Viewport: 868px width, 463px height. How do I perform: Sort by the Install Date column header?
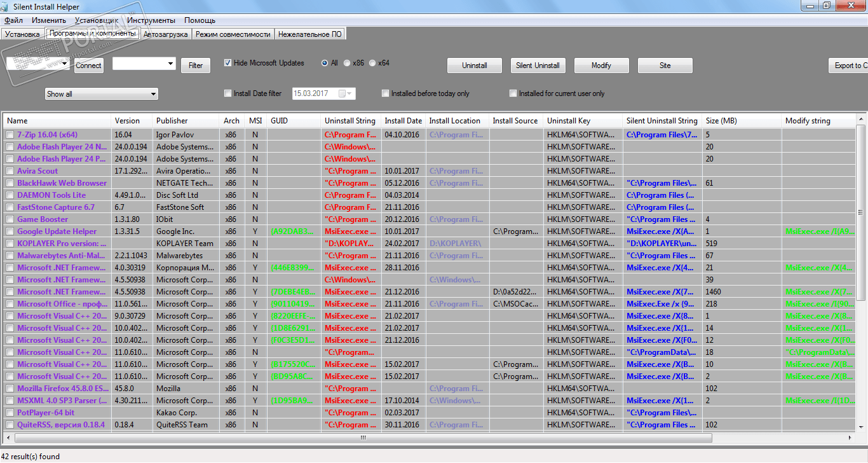pyautogui.click(x=403, y=121)
